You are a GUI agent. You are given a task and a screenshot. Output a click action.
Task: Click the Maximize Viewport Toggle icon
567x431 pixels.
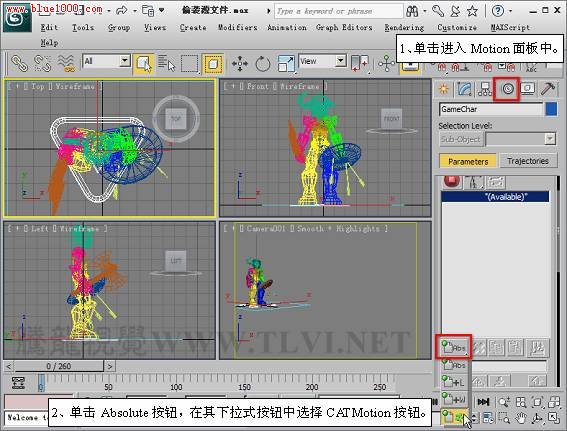click(x=554, y=418)
